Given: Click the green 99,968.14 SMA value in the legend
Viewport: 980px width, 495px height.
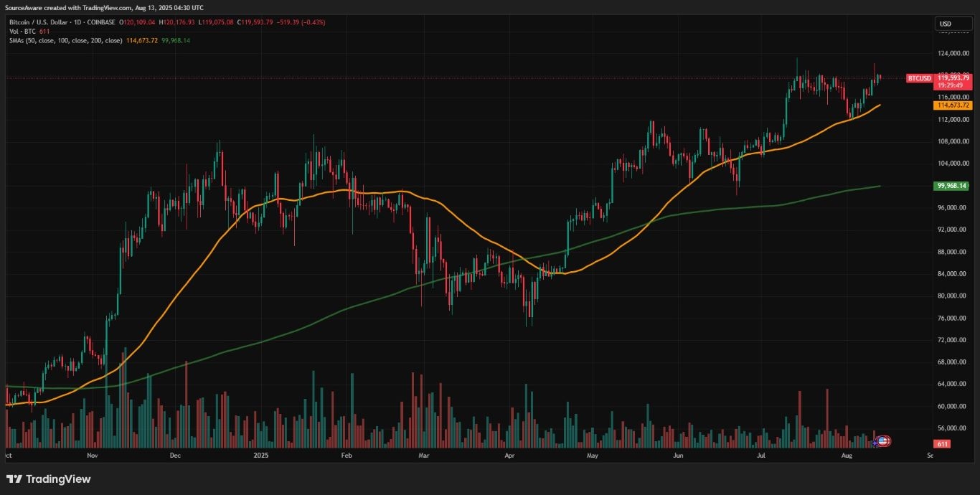Looking at the screenshot, I should click(x=176, y=40).
